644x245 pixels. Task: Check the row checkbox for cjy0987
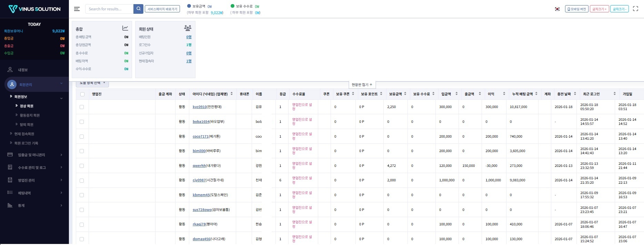(x=82, y=180)
